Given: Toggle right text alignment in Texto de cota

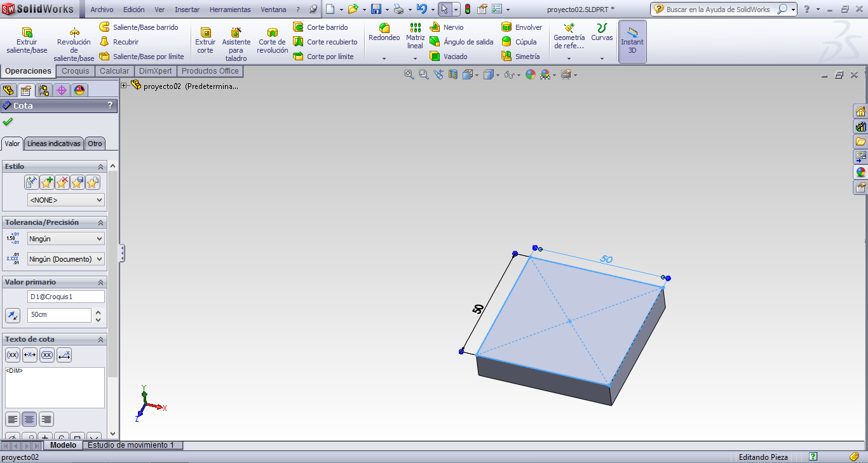Looking at the screenshot, I should (46, 419).
